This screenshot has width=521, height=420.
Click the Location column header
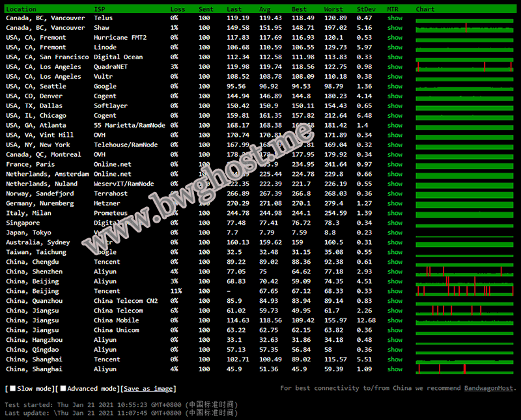(21, 9)
